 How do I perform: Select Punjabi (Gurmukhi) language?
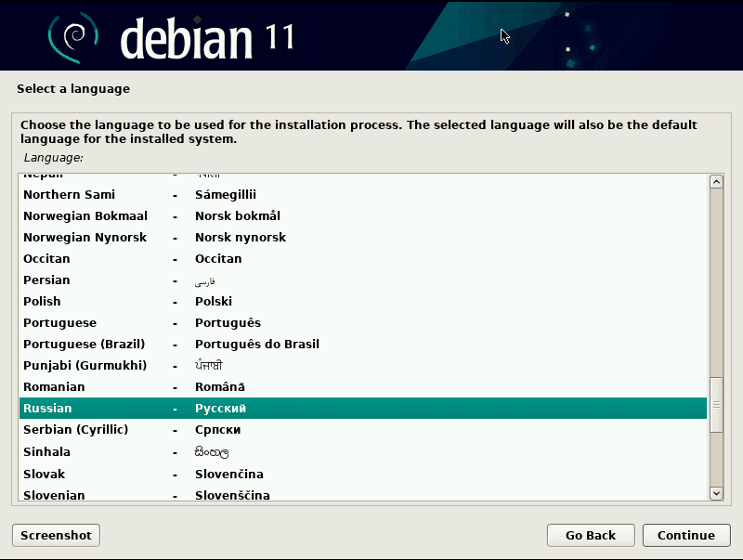coord(363,365)
